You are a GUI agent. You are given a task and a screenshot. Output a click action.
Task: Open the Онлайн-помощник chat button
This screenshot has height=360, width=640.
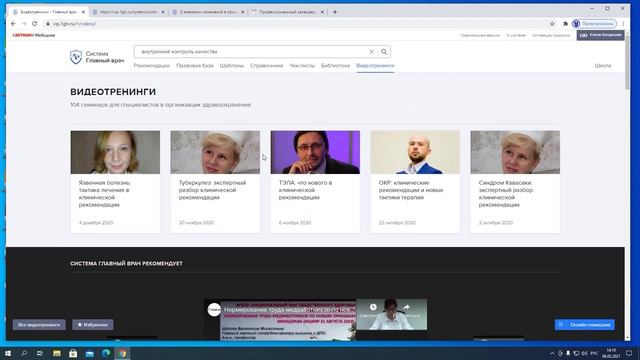(x=585, y=325)
